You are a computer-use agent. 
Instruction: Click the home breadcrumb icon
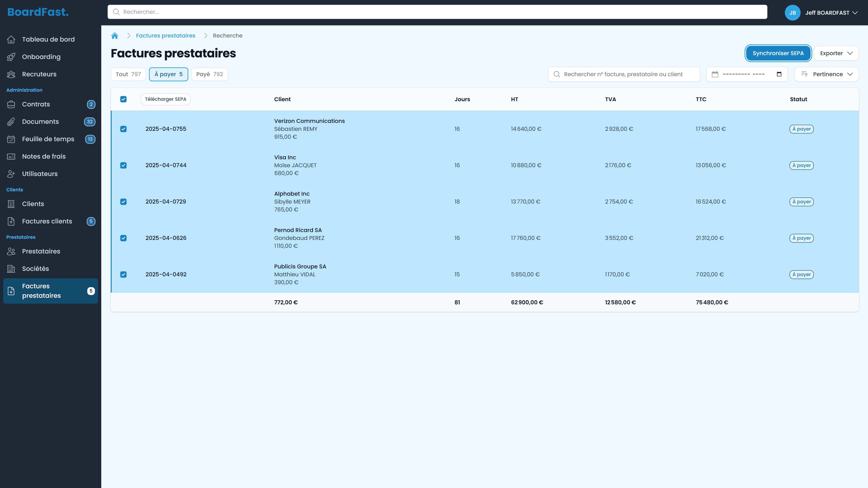tap(115, 36)
